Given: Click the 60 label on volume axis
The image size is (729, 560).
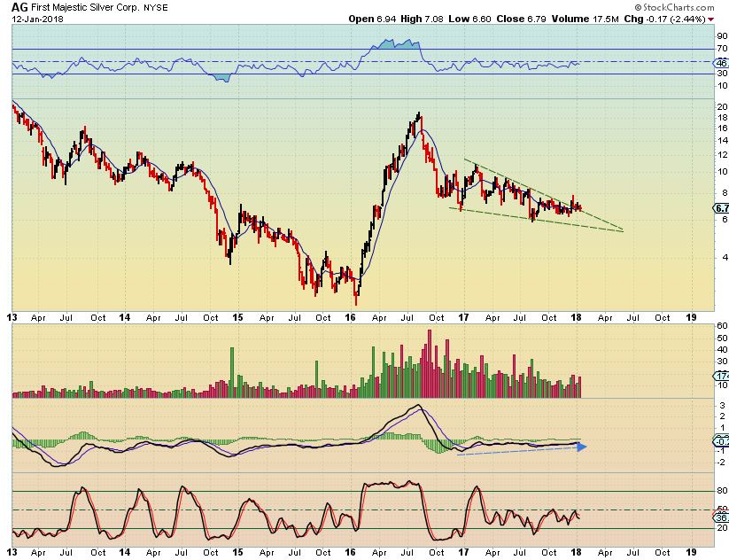Looking at the screenshot, I should pyautogui.click(x=722, y=326).
